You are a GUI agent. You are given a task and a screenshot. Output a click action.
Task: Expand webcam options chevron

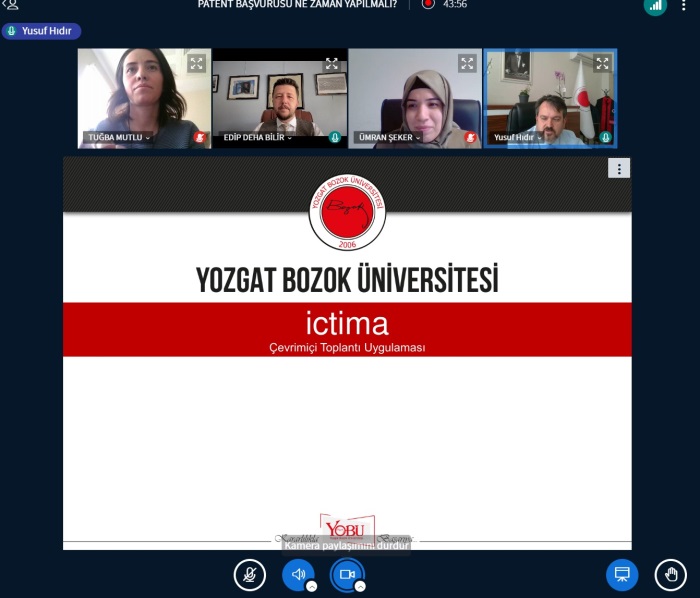[x=360, y=586]
